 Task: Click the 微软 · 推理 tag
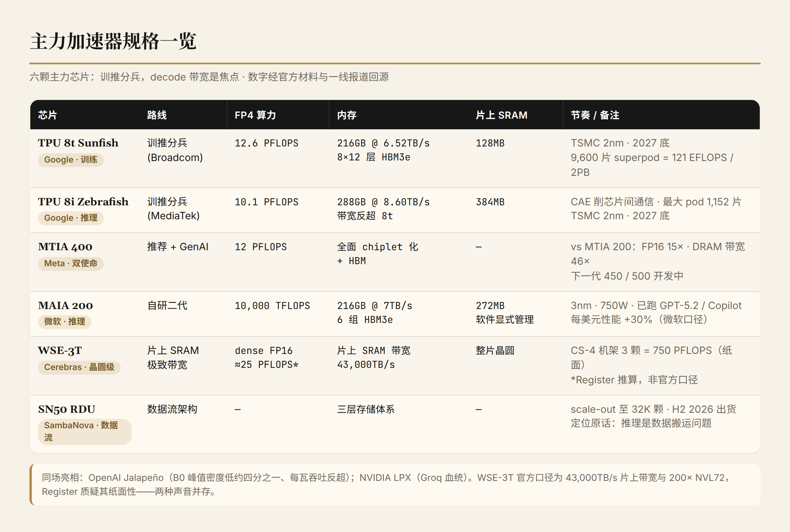(x=64, y=321)
